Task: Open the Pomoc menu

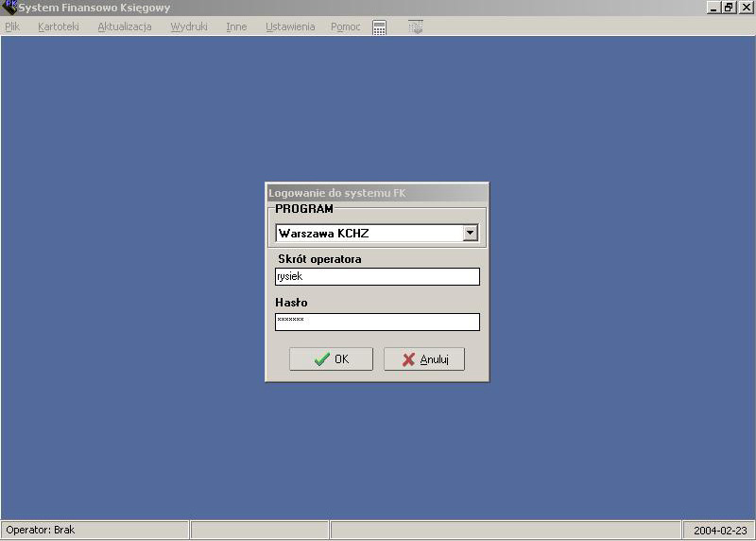Action: point(345,26)
